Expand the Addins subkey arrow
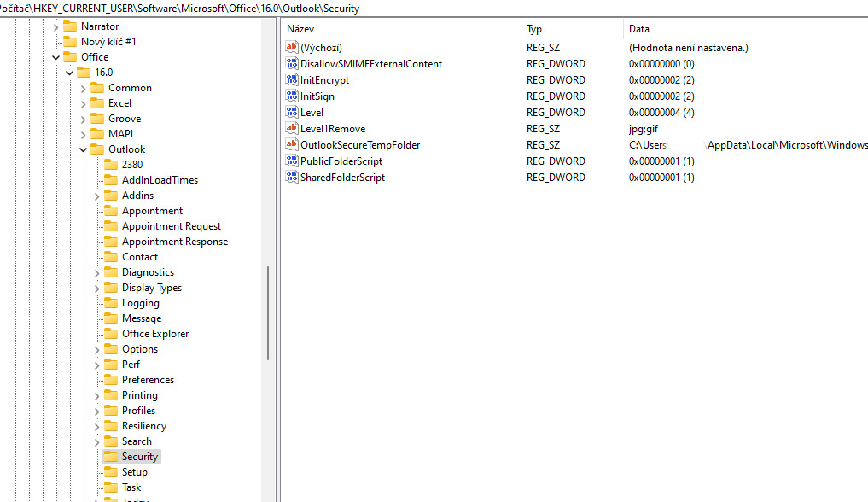Screen dimensions: 868x502 (96, 196)
